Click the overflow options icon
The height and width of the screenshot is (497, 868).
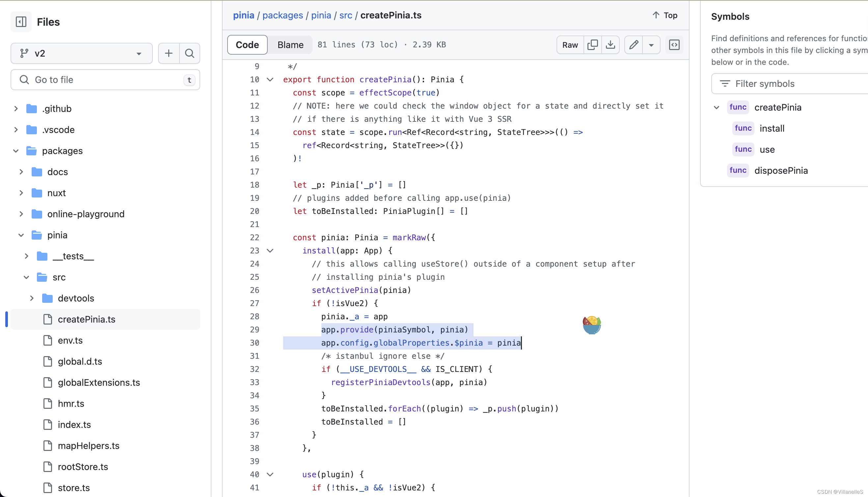click(652, 45)
